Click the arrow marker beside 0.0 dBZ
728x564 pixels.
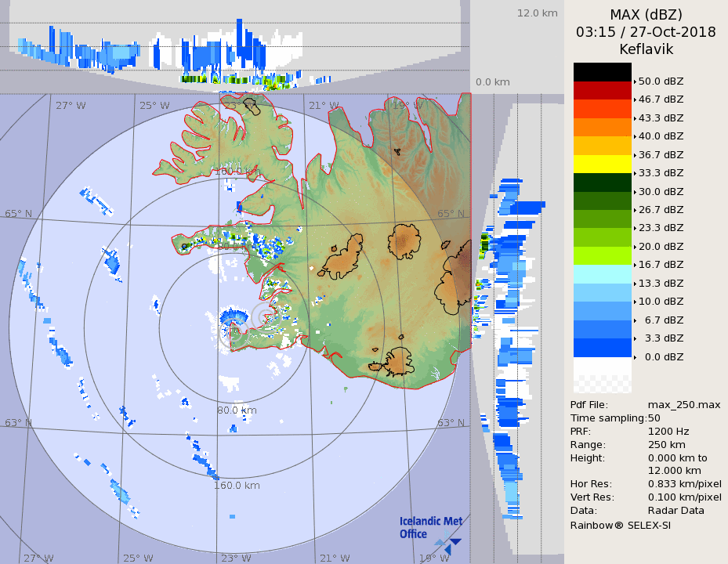pyautogui.click(x=635, y=357)
